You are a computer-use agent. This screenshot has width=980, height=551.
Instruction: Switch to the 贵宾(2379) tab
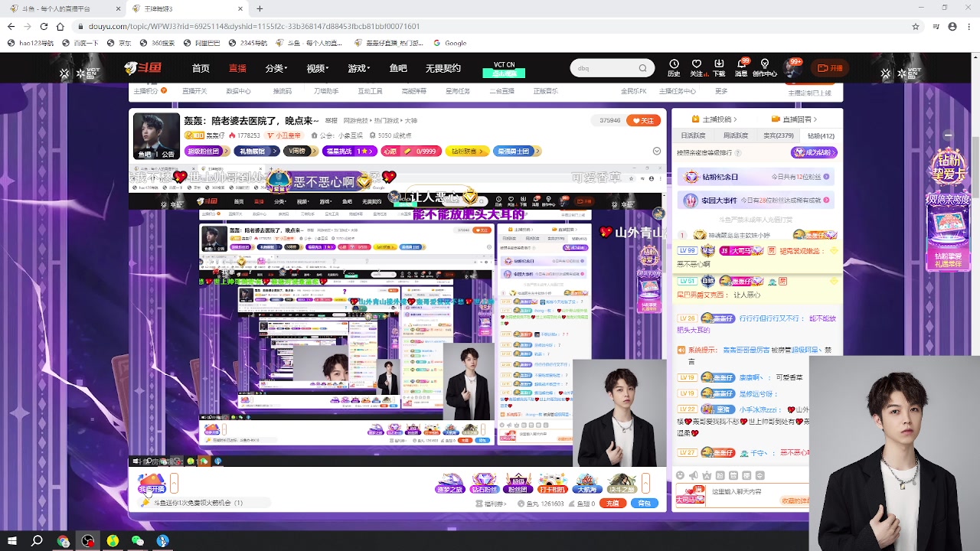click(x=779, y=135)
